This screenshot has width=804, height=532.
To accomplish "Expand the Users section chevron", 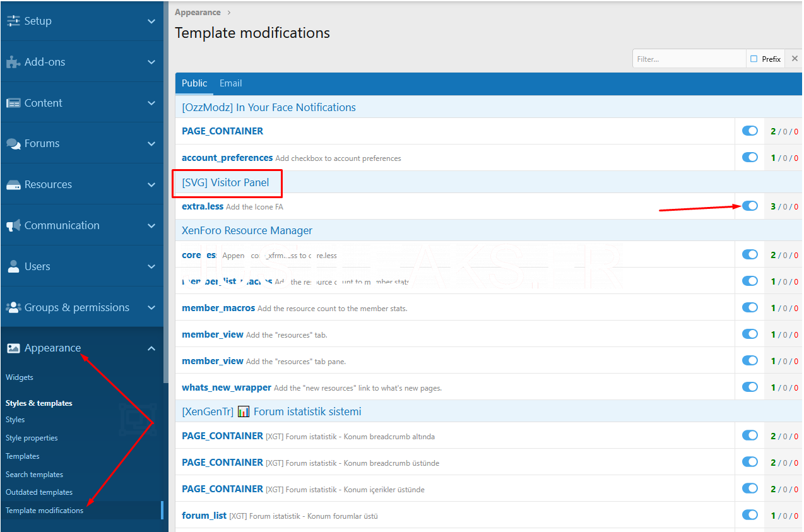I will pos(151,266).
